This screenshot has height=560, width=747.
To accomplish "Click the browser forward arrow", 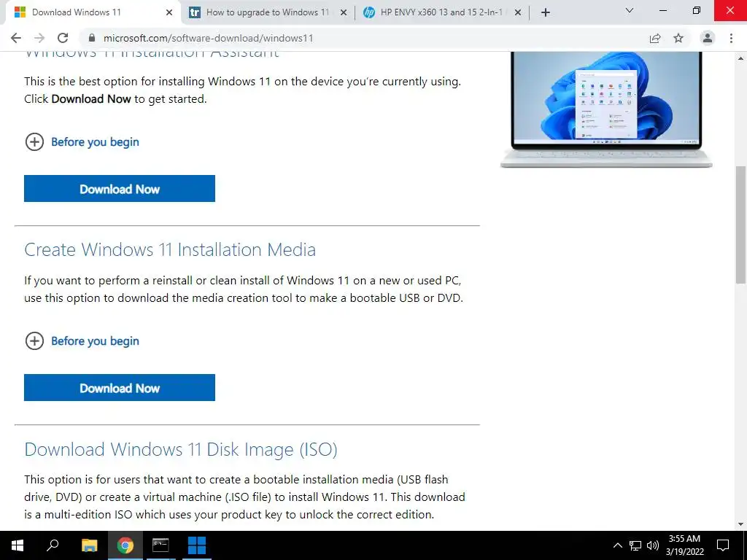I will click(x=39, y=38).
